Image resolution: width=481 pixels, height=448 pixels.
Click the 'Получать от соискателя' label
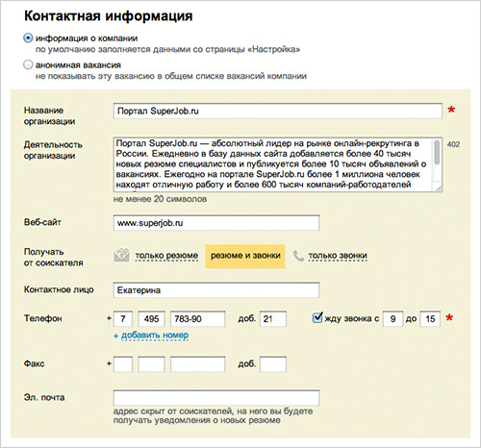(53, 258)
